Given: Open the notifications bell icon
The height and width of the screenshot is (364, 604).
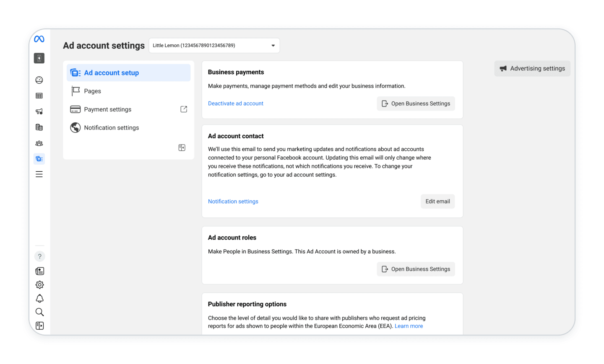Looking at the screenshot, I should (x=39, y=298).
